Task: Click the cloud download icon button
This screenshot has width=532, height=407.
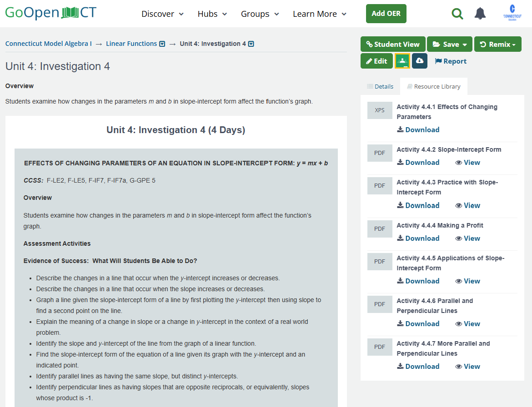Action: (x=420, y=61)
